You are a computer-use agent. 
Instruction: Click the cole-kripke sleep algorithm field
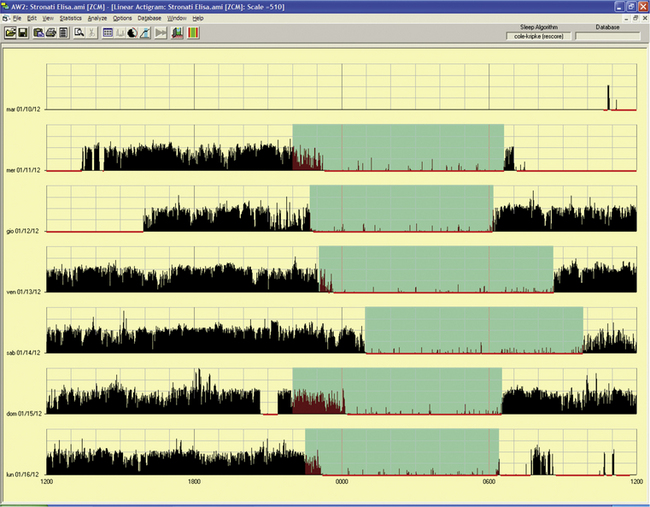(x=538, y=36)
